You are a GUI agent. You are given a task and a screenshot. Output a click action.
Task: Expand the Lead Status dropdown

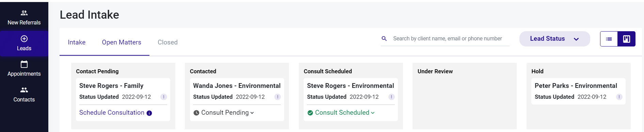pyautogui.click(x=554, y=39)
